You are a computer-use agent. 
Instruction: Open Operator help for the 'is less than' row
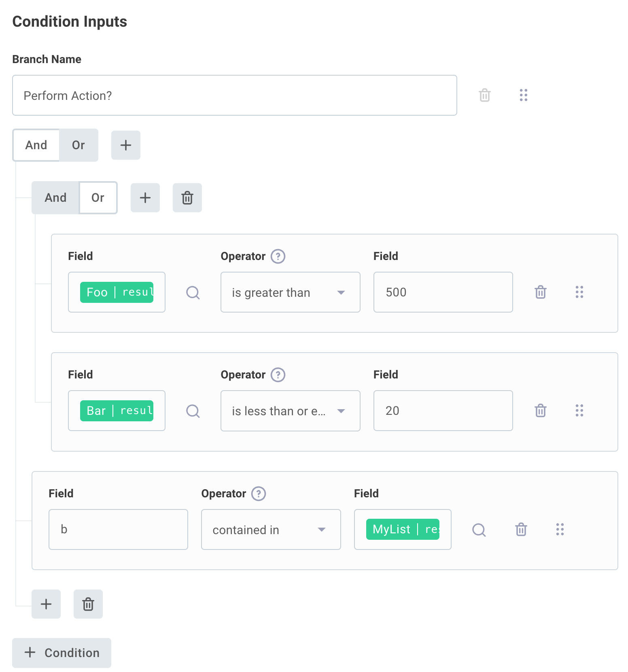coord(278,375)
